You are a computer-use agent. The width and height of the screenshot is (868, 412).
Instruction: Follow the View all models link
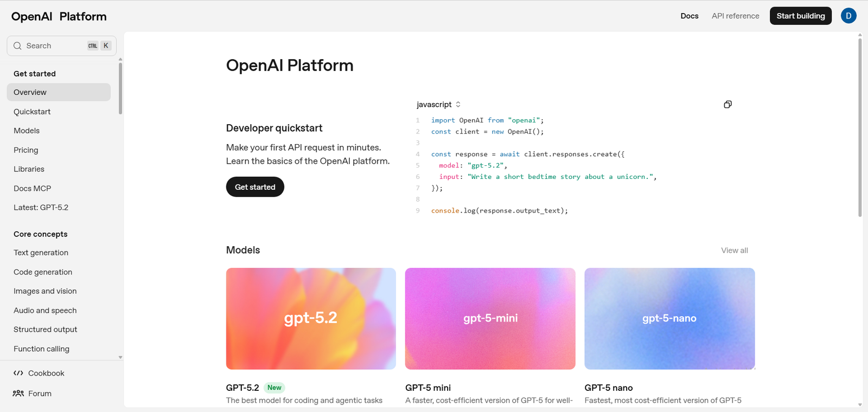click(734, 250)
